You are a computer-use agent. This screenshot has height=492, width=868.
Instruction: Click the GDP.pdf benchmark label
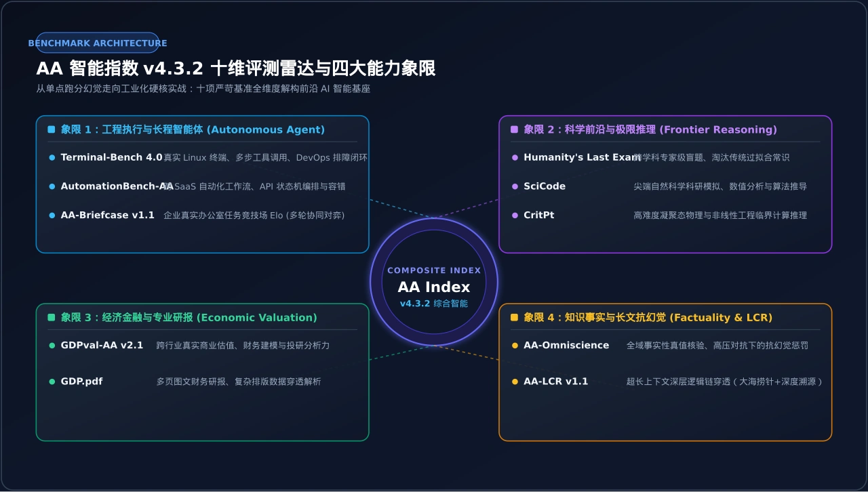(82, 382)
